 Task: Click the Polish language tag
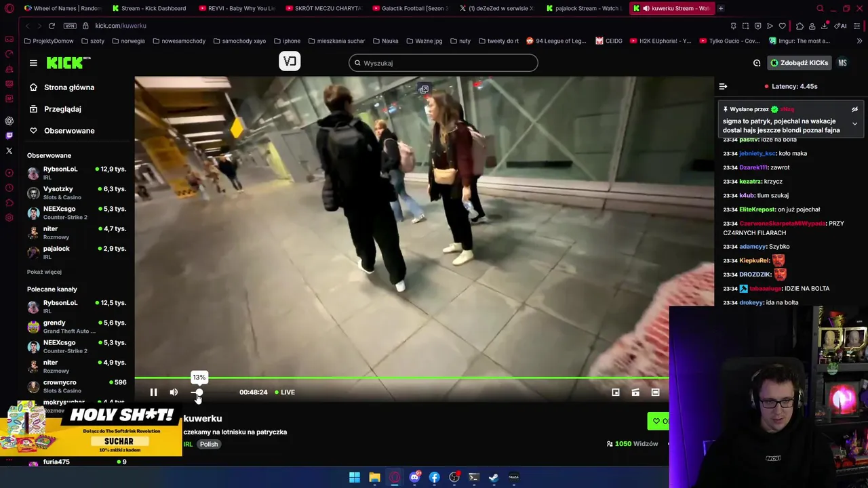pyautogui.click(x=209, y=445)
